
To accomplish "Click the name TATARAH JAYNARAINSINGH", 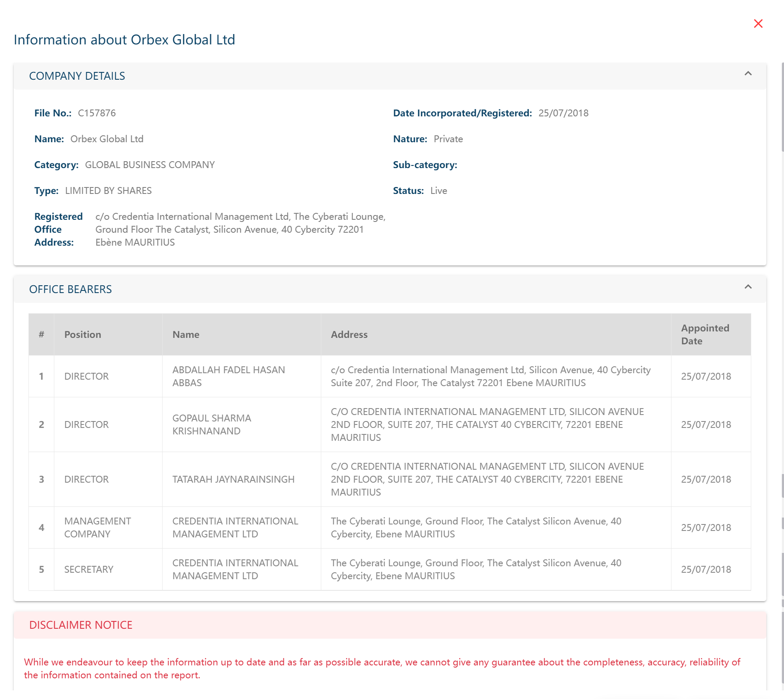I will pyautogui.click(x=234, y=480).
